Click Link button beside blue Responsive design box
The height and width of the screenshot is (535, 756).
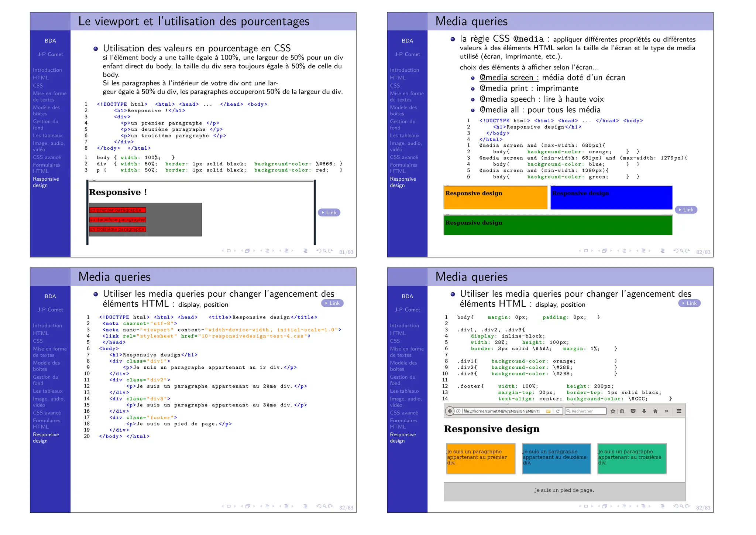(686, 209)
